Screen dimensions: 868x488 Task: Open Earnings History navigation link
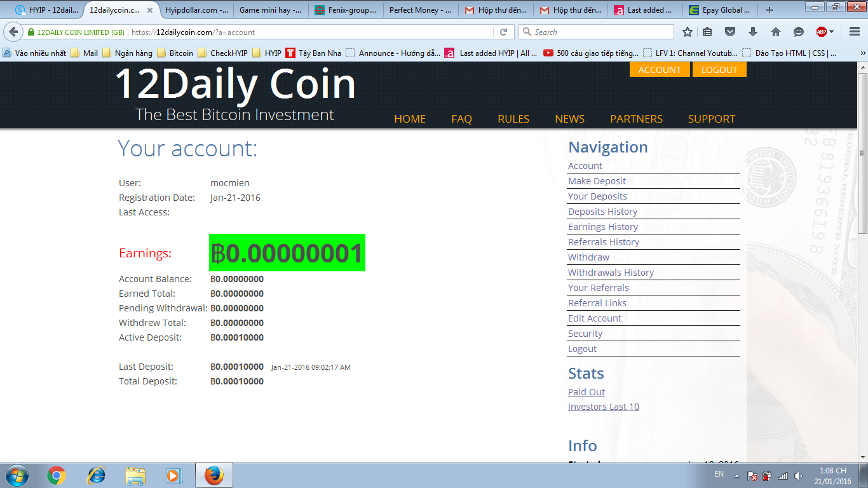tap(603, 227)
